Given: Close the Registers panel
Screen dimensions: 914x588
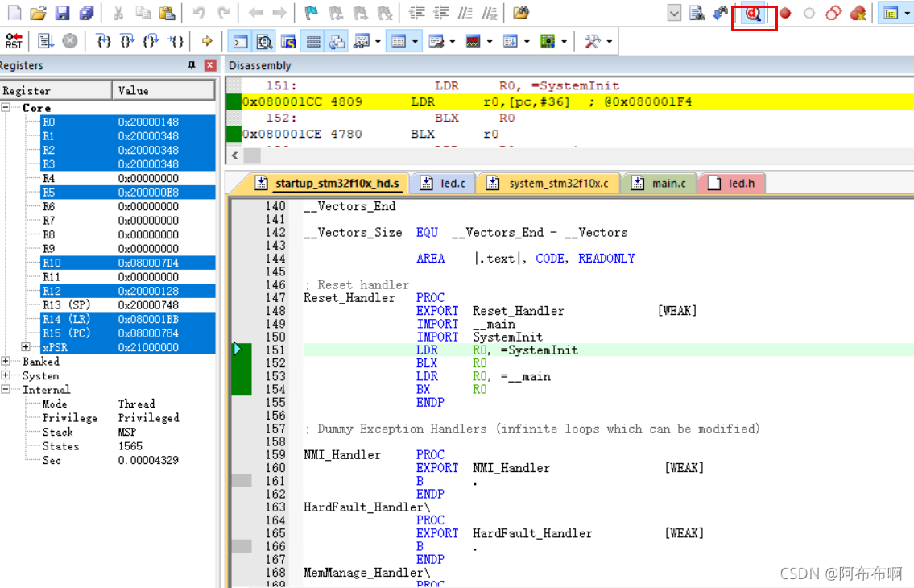Looking at the screenshot, I should coord(210,65).
